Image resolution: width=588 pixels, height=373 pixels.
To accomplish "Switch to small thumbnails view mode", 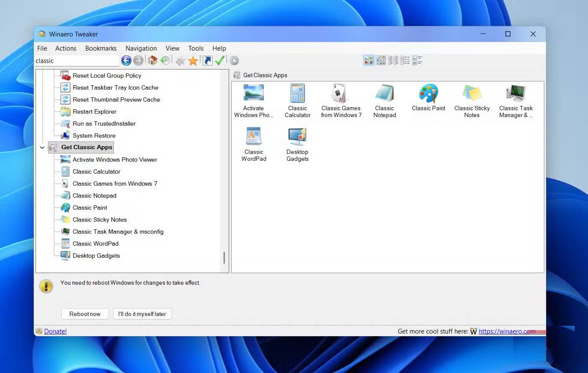I will (381, 60).
